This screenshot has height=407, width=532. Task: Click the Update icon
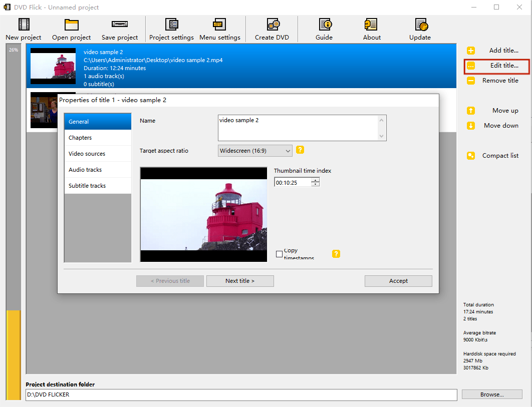pos(420,25)
